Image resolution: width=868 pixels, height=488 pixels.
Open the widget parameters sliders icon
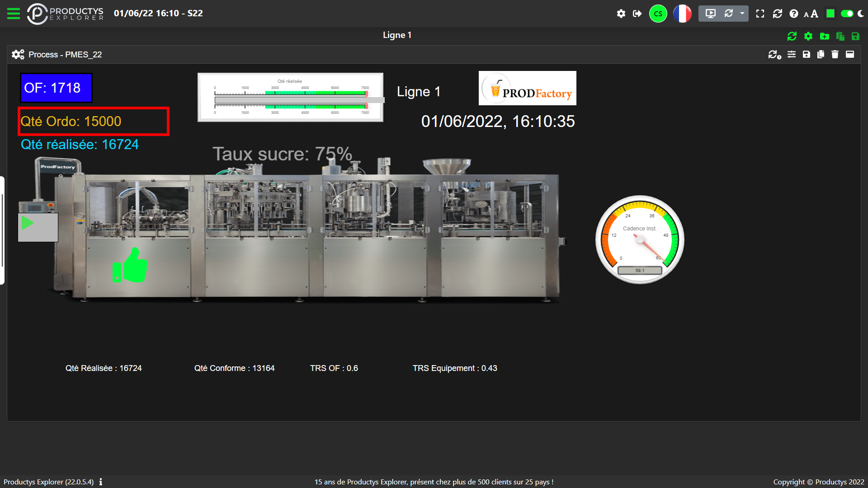[791, 55]
